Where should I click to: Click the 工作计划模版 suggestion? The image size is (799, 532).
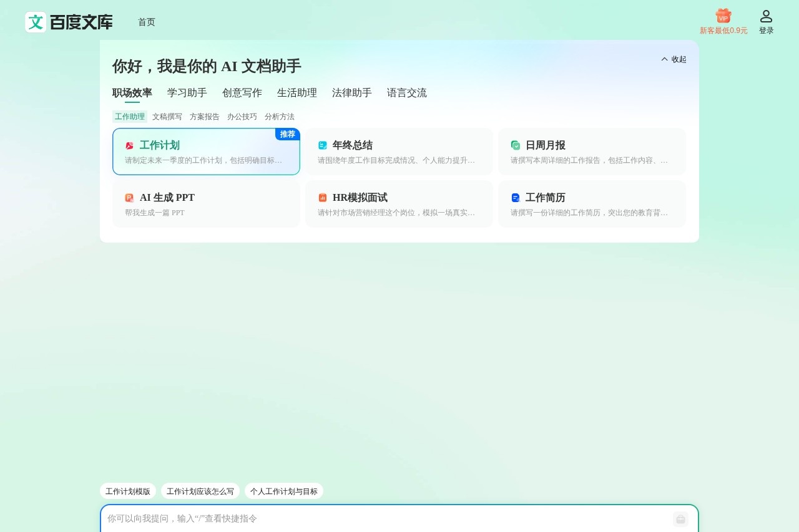(127, 491)
